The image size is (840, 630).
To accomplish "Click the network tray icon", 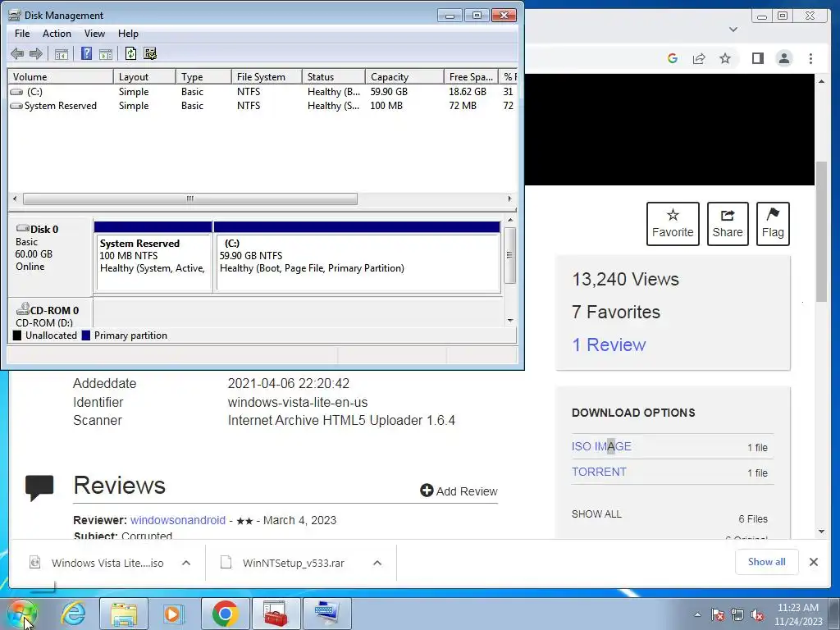I will (737, 614).
